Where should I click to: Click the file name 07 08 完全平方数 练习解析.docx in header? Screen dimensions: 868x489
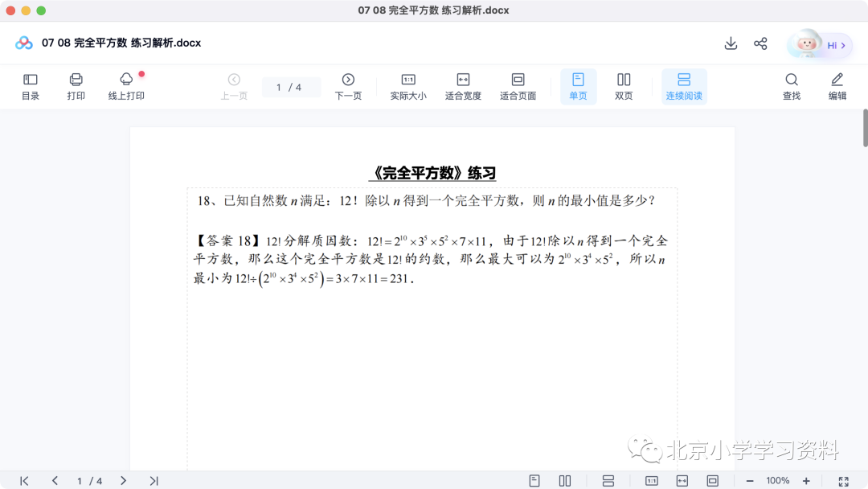click(x=121, y=43)
